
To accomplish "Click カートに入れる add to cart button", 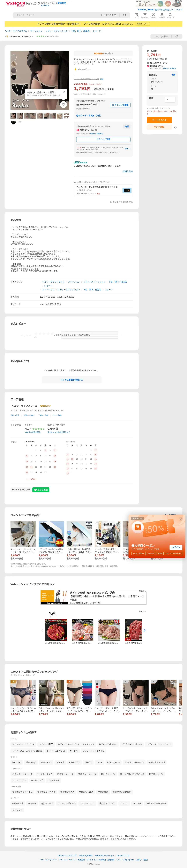I will tap(159, 120).
